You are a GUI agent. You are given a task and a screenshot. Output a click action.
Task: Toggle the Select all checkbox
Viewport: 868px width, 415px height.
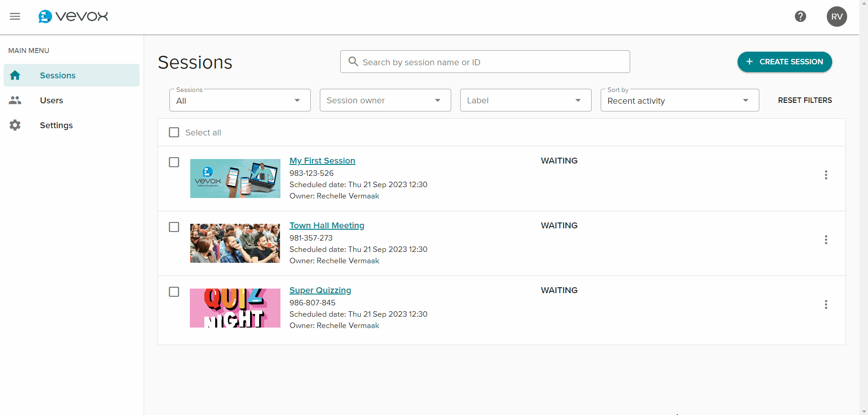coord(174,132)
